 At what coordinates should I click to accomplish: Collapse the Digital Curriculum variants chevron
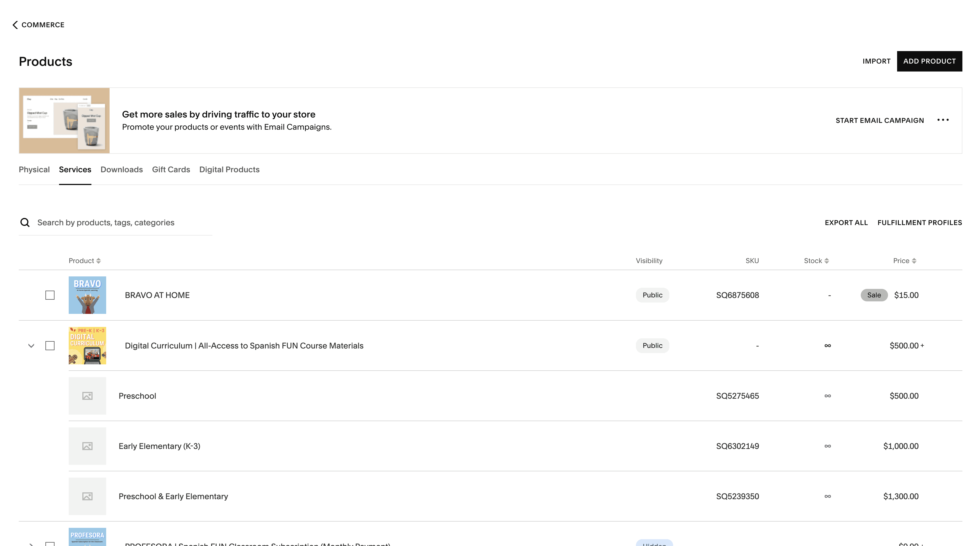click(x=31, y=346)
